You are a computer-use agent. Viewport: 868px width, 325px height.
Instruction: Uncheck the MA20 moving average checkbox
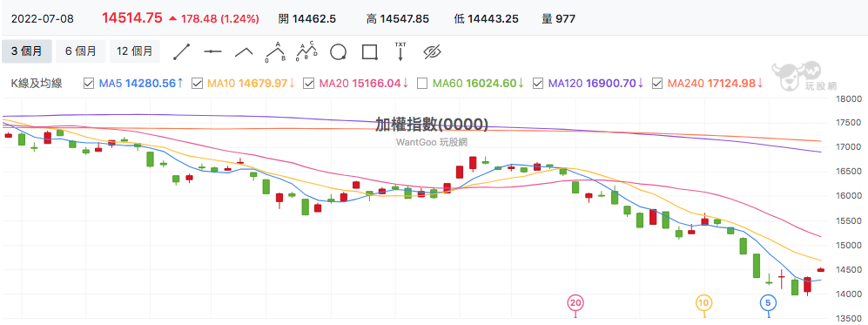click(309, 84)
